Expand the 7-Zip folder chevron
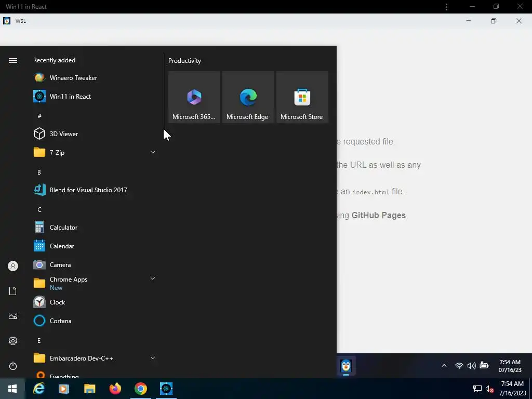The width and height of the screenshot is (532, 399). coord(153,152)
